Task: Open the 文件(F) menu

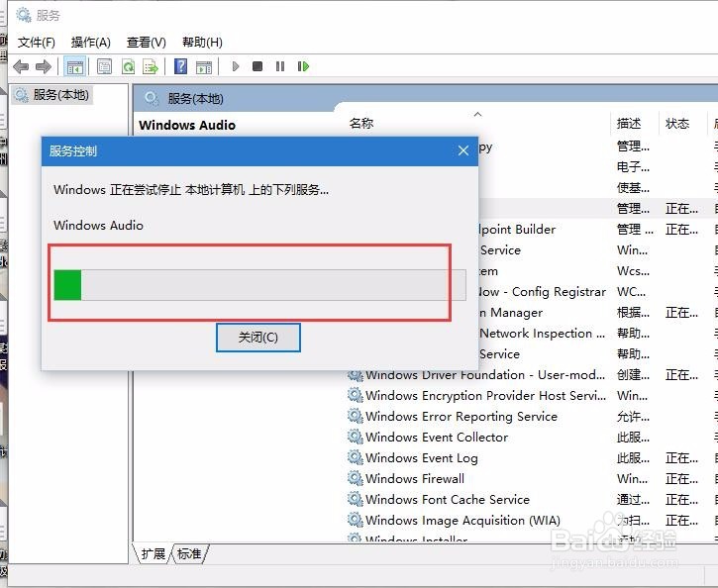Action: [37, 43]
